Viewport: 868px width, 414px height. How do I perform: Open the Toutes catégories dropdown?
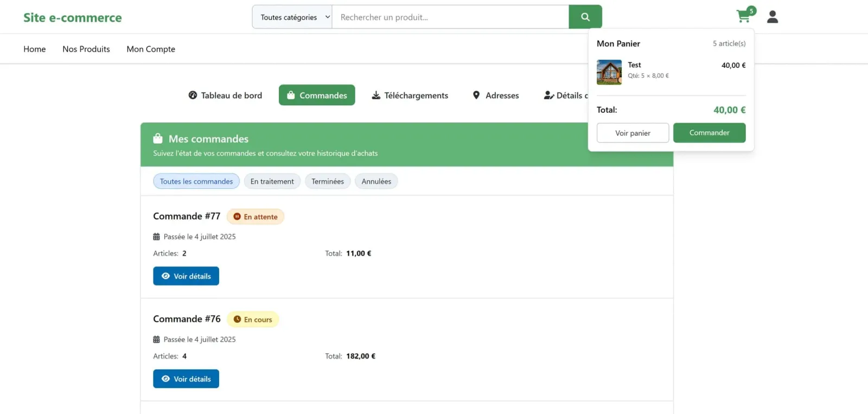click(292, 17)
